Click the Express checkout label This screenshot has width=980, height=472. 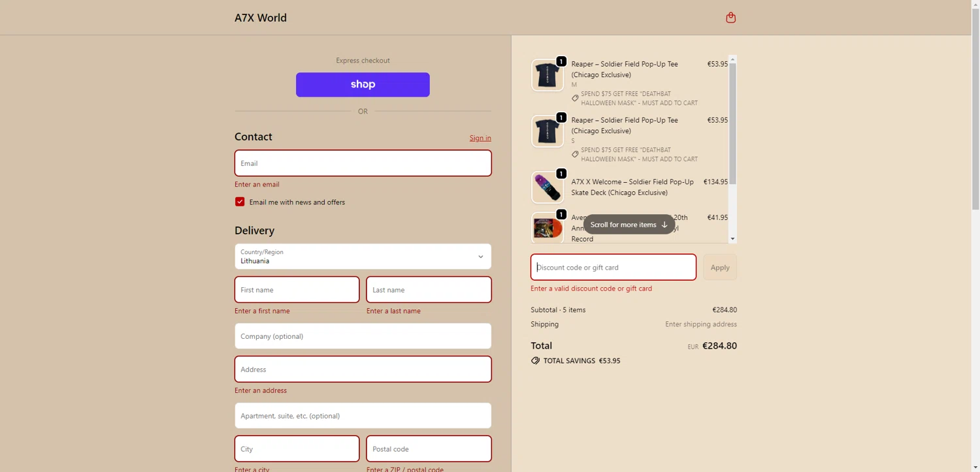(x=363, y=61)
